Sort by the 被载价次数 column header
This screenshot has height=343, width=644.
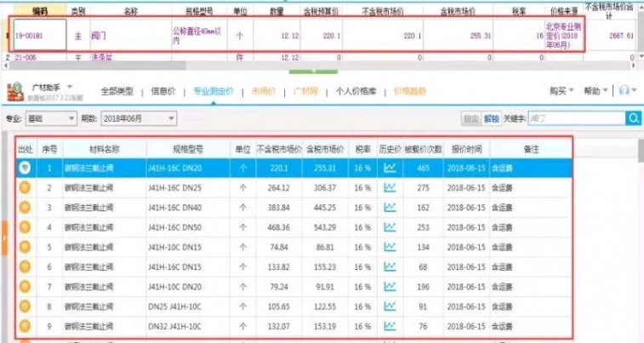click(x=423, y=149)
